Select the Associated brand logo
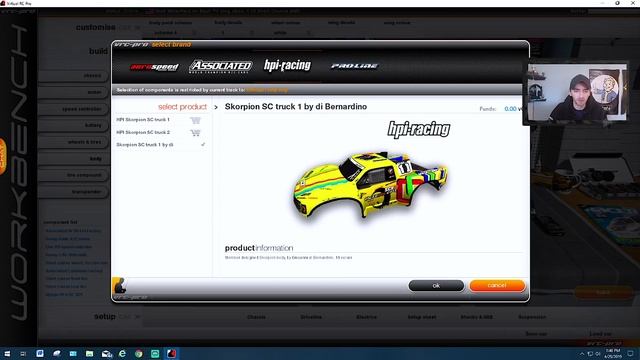 220,67
